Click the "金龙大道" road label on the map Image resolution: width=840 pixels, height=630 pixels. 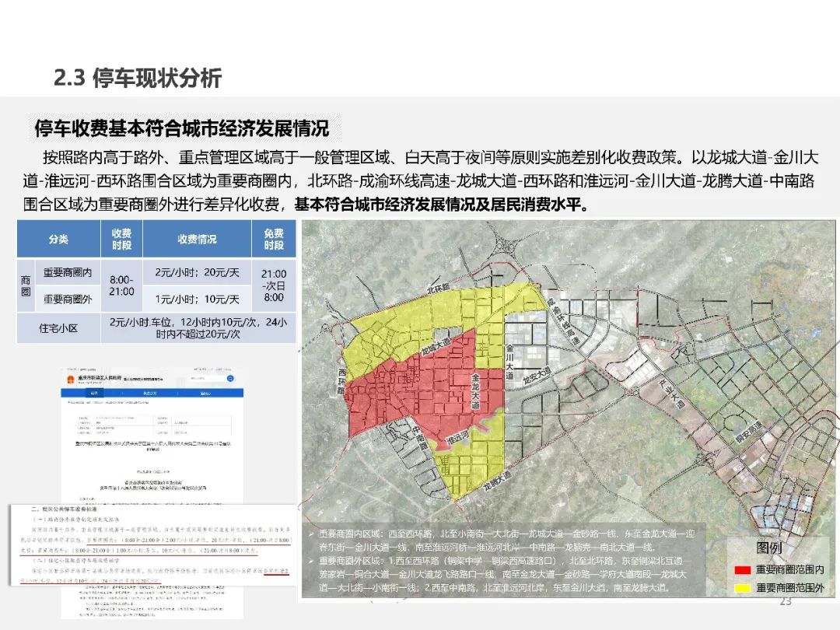click(475, 391)
